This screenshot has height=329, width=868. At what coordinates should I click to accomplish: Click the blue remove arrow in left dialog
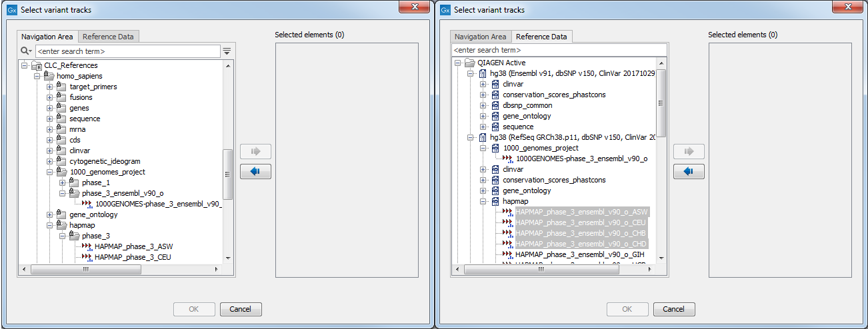coord(254,172)
